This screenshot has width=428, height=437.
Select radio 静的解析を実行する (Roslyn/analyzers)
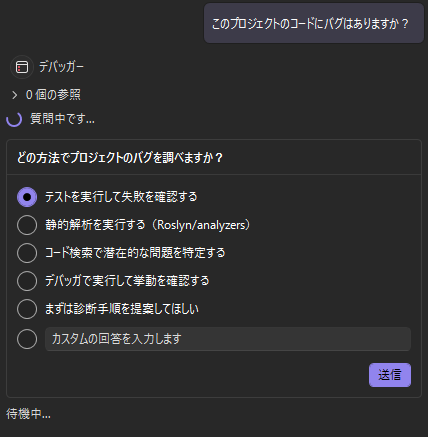tap(27, 225)
